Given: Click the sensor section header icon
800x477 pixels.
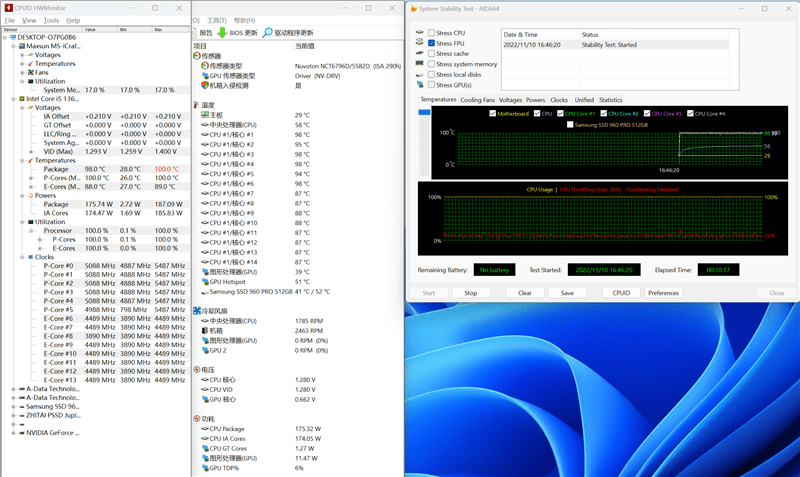Looking at the screenshot, I should 197,56.
